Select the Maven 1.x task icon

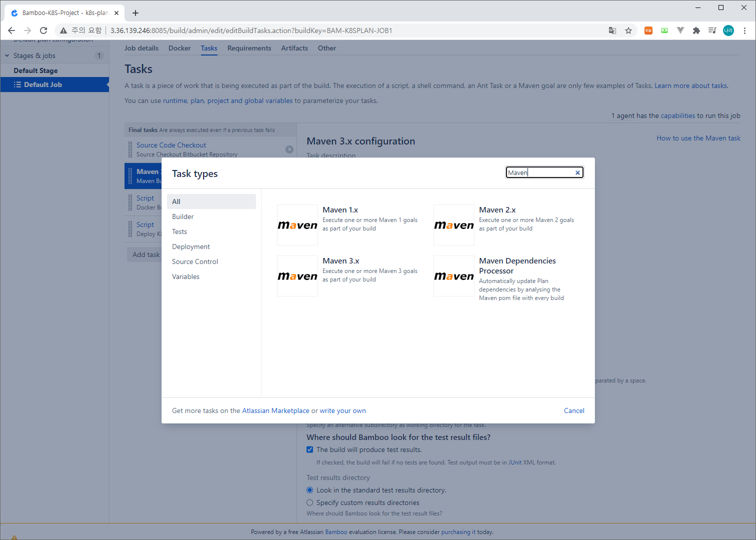(x=297, y=225)
